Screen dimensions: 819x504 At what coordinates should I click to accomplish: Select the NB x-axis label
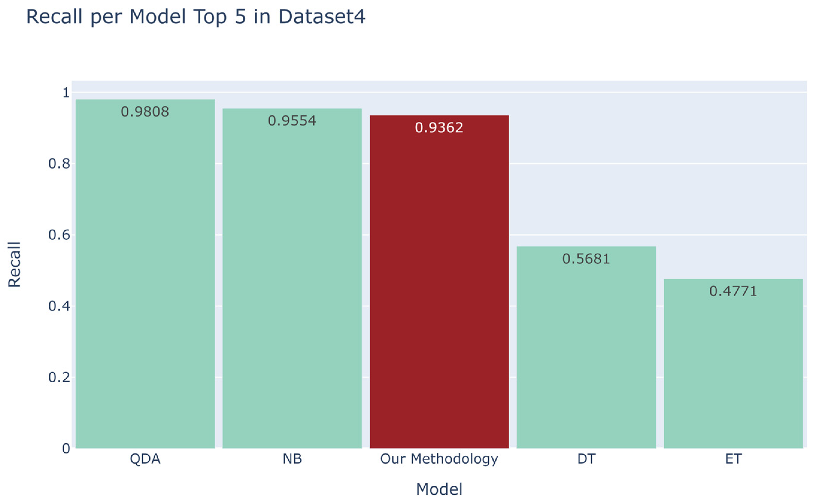point(292,459)
